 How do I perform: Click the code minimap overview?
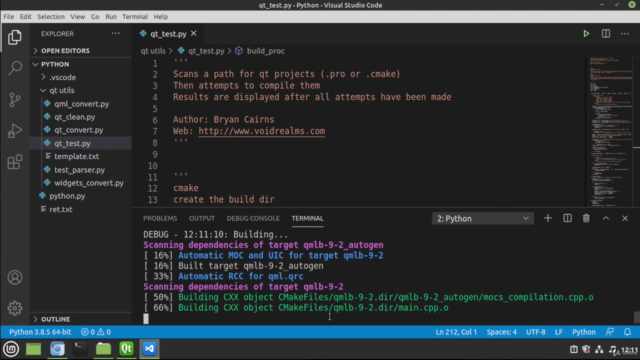coord(610,131)
